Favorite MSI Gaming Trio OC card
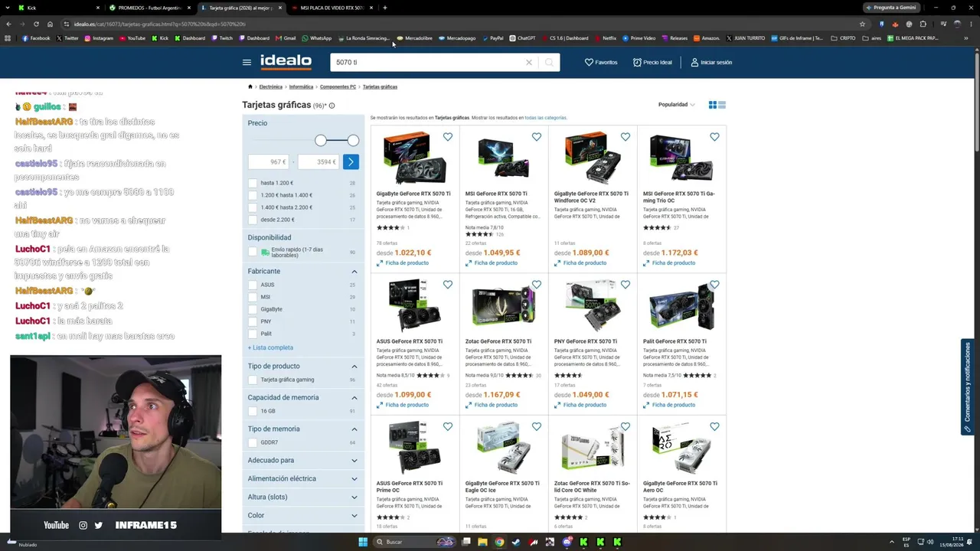 click(x=714, y=137)
